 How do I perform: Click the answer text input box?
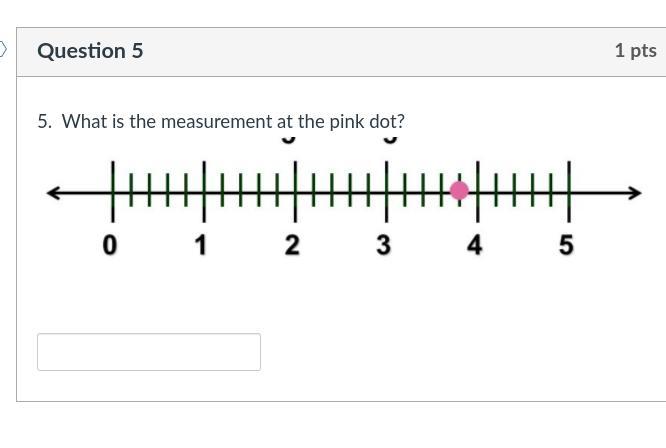[149, 352]
